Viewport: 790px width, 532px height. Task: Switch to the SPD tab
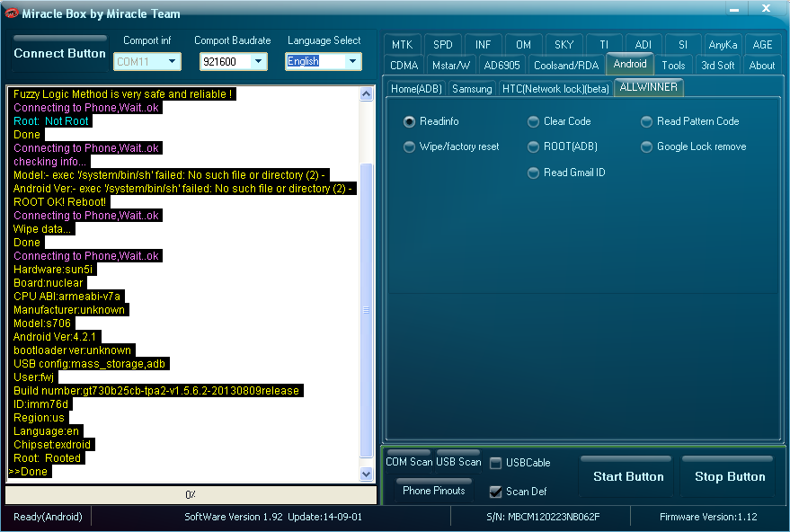pyautogui.click(x=443, y=45)
